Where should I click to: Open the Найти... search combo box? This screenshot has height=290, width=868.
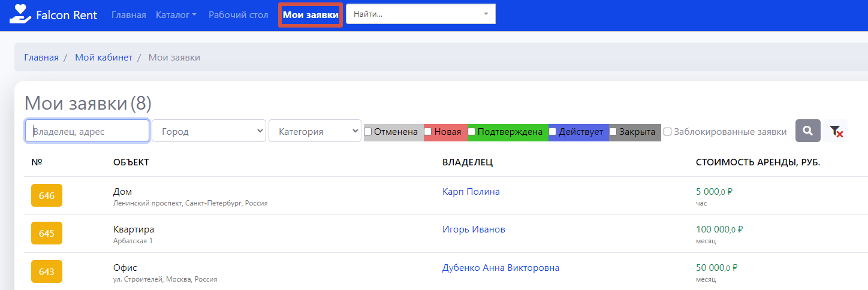coord(420,14)
